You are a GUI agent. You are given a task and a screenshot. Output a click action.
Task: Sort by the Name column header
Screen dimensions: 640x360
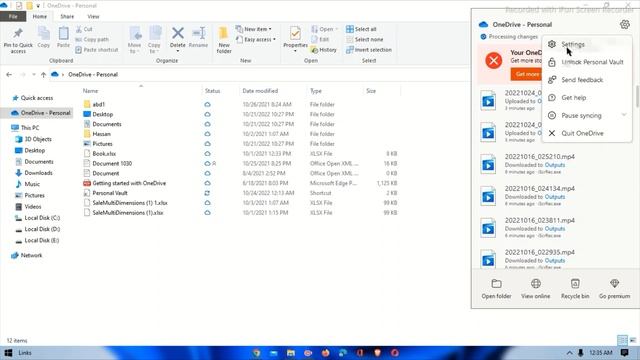point(91,91)
